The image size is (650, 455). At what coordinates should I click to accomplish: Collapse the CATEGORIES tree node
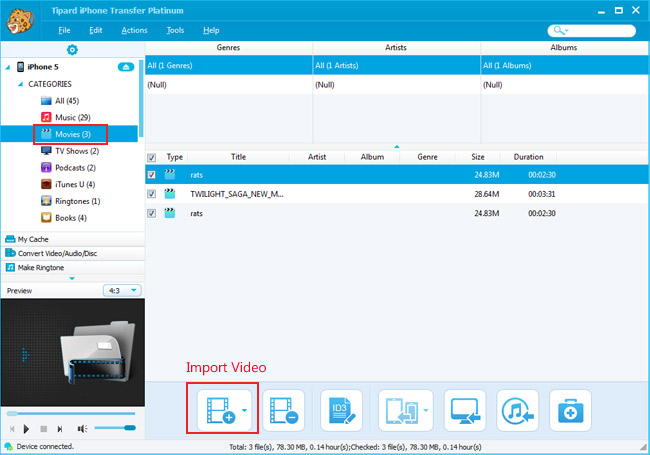click(20, 84)
